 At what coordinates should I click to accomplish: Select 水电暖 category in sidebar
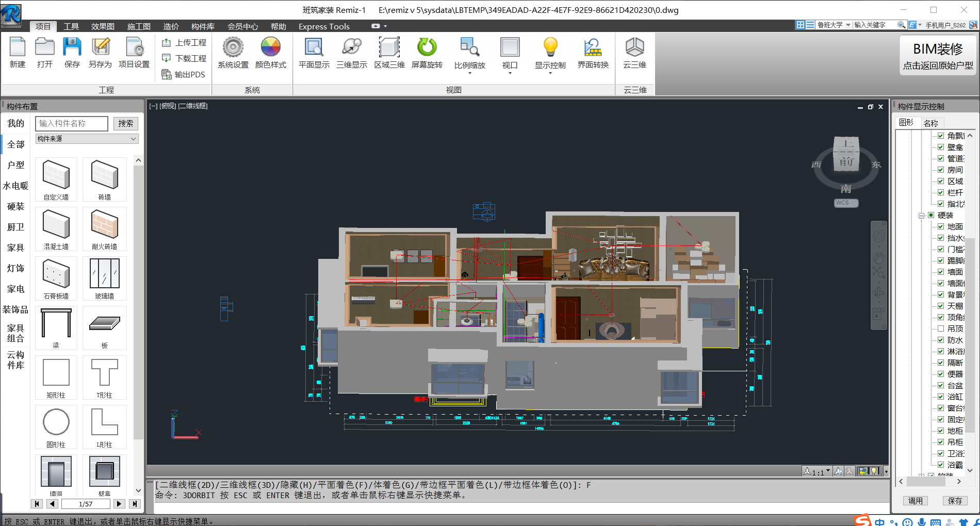[x=15, y=186]
